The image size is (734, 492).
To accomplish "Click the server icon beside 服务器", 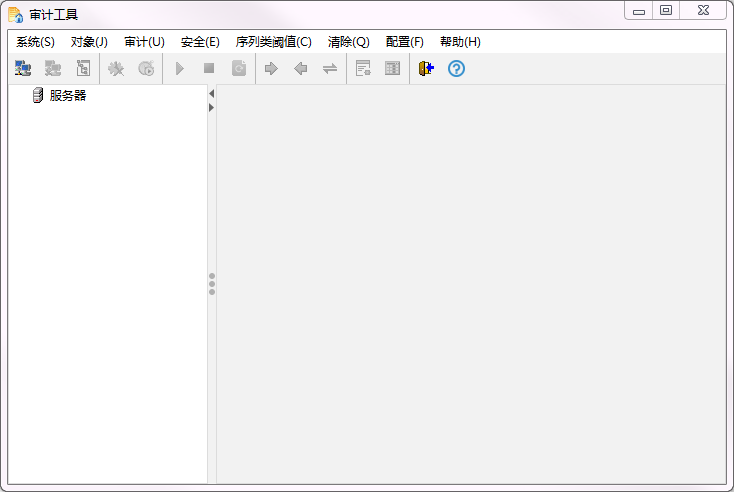I will point(38,95).
